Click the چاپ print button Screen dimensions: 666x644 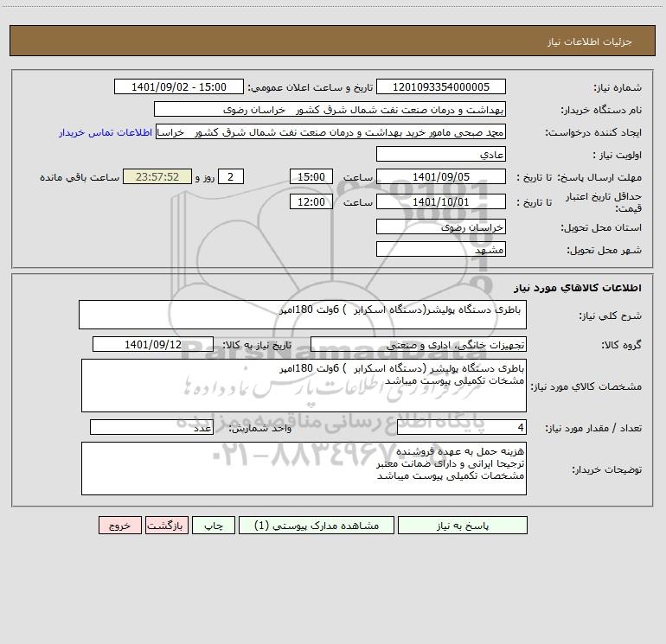pos(214,526)
